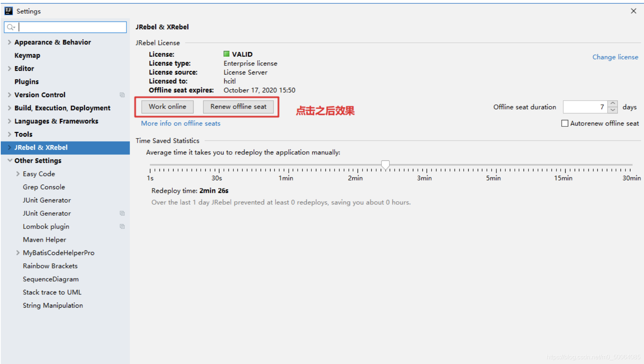Click the IntelliJ logo in the title bar
This screenshot has height=364, width=644.
9,11
